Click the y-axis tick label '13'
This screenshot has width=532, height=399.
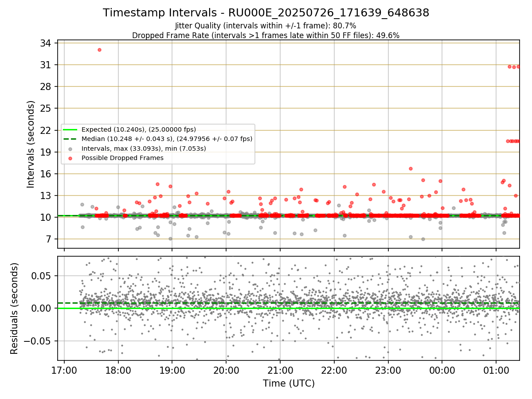pyautogui.click(x=47, y=196)
